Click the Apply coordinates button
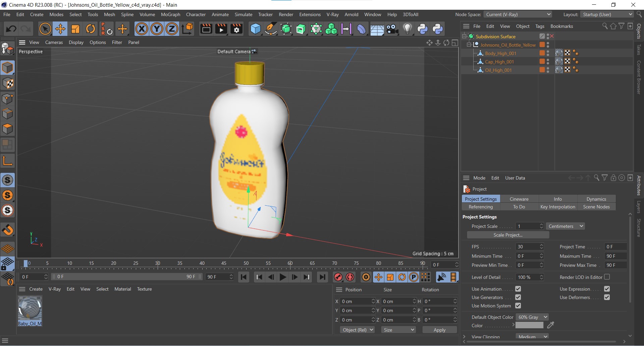This screenshot has height=346, width=644. point(439,330)
